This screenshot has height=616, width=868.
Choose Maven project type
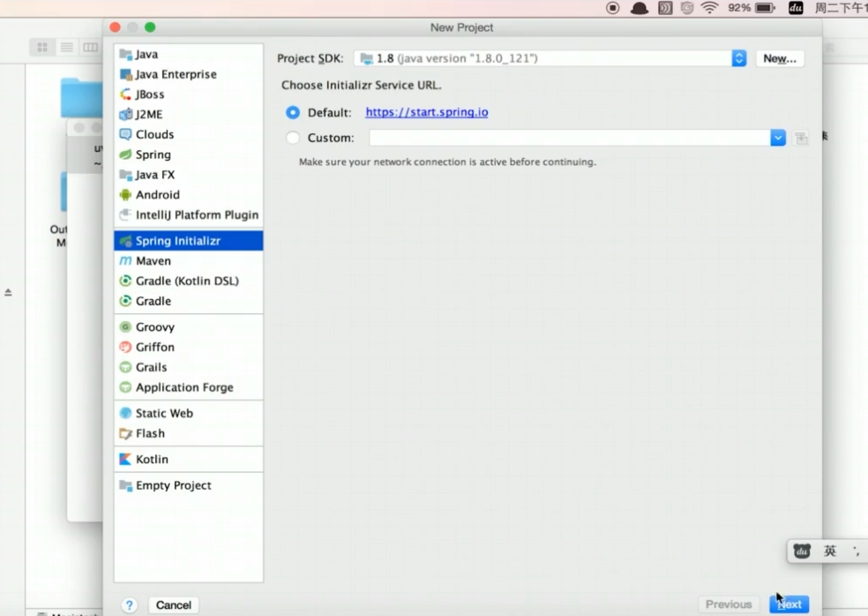click(x=188, y=261)
